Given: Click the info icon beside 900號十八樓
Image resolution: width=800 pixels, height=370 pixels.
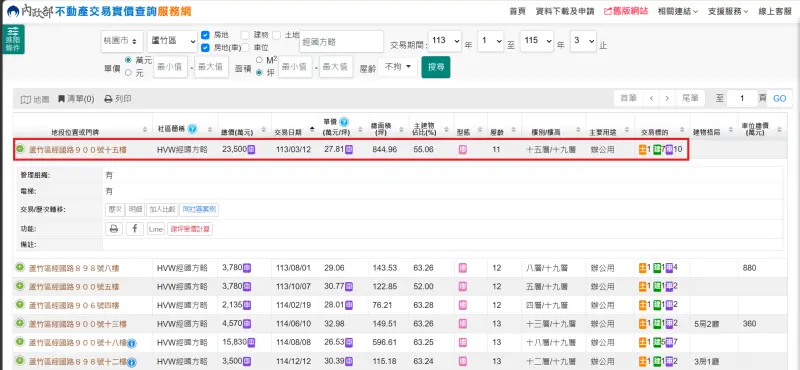Looking at the screenshot, I should (x=131, y=343).
